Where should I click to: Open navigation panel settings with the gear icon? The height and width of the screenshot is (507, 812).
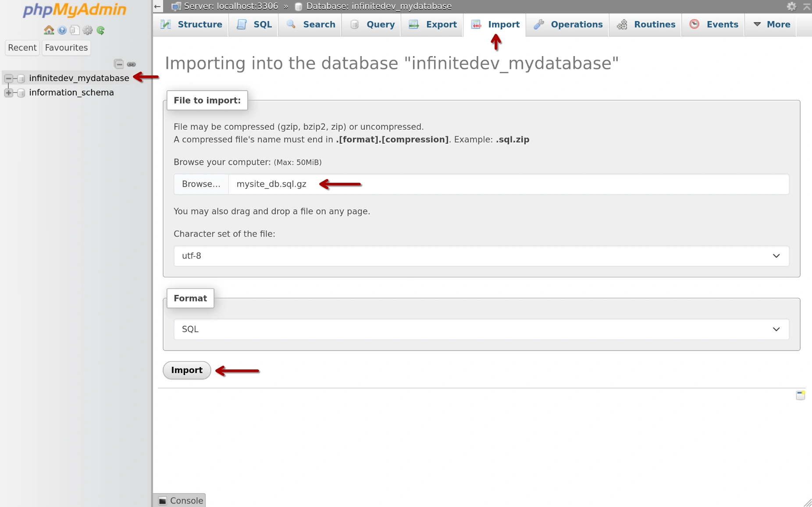pyautogui.click(x=88, y=30)
